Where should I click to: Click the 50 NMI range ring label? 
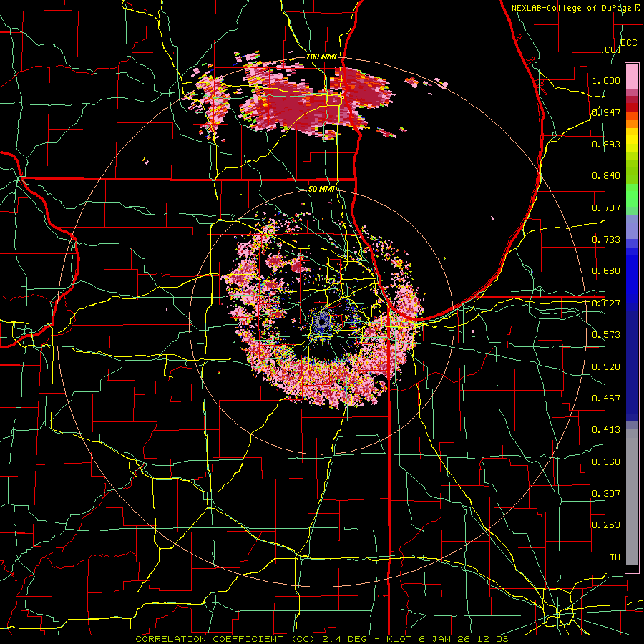pyautogui.click(x=321, y=189)
